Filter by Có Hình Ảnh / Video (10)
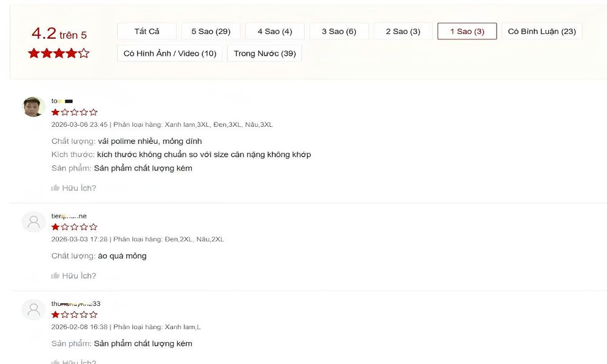Viewport: 607px width, 364px height. [x=170, y=53]
